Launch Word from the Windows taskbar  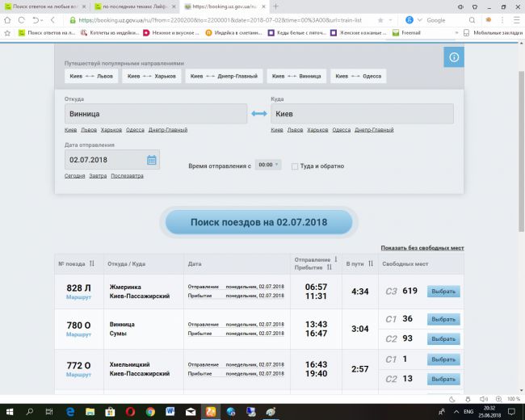pyautogui.click(x=170, y=411)
